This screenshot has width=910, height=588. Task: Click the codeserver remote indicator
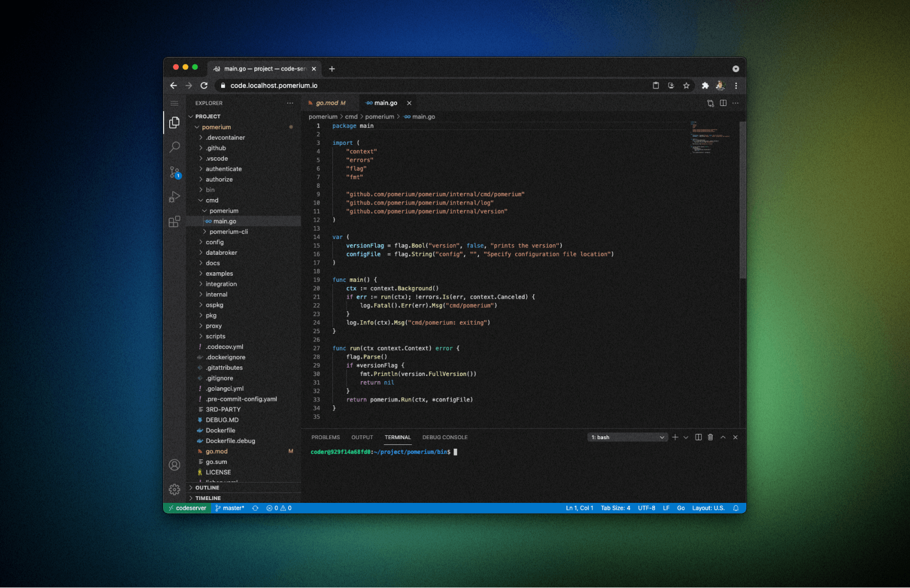187,509
